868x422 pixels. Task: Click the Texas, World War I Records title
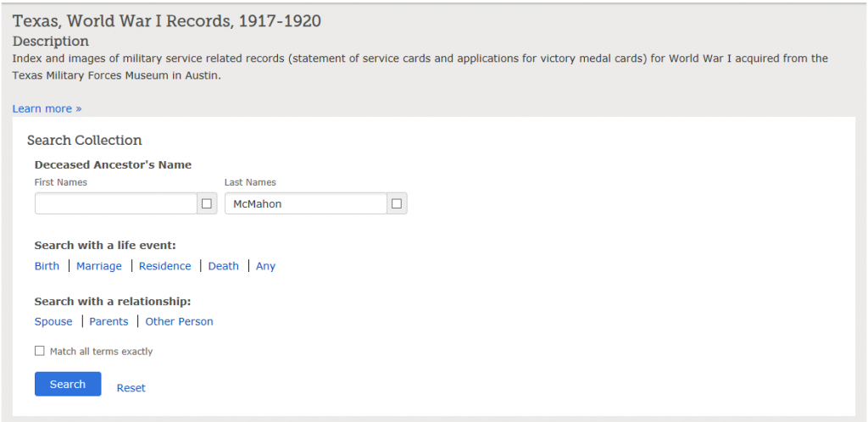(167, 21)
